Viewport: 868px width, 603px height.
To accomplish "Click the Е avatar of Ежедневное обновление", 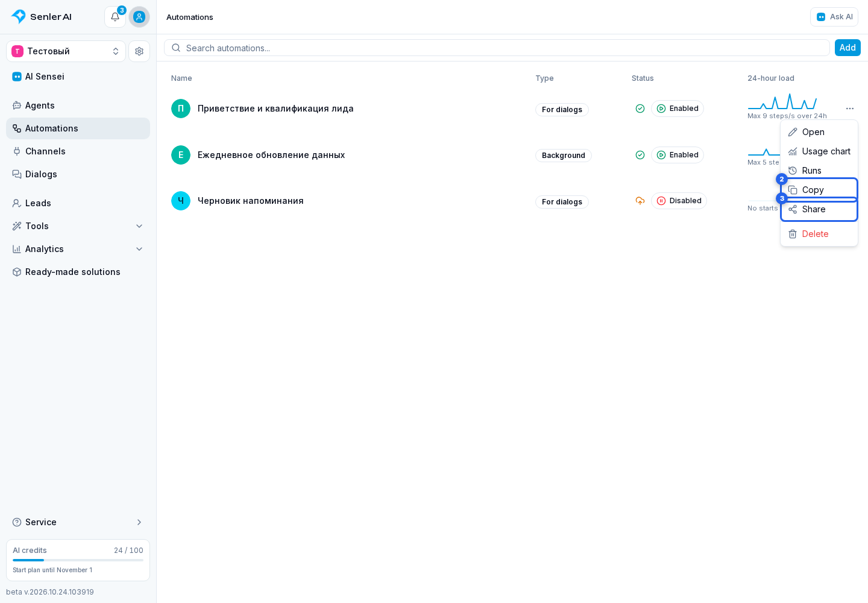I will coord(181,155).
